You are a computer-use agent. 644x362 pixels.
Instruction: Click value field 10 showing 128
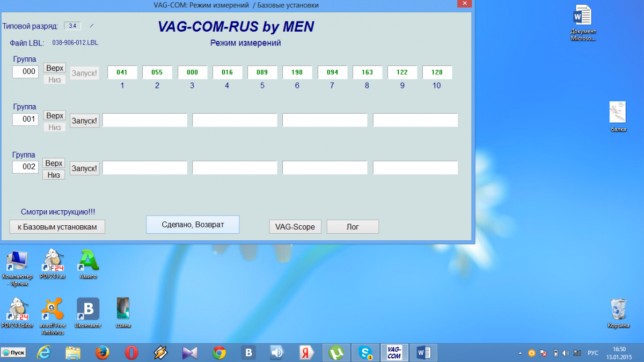click(437, 72)
